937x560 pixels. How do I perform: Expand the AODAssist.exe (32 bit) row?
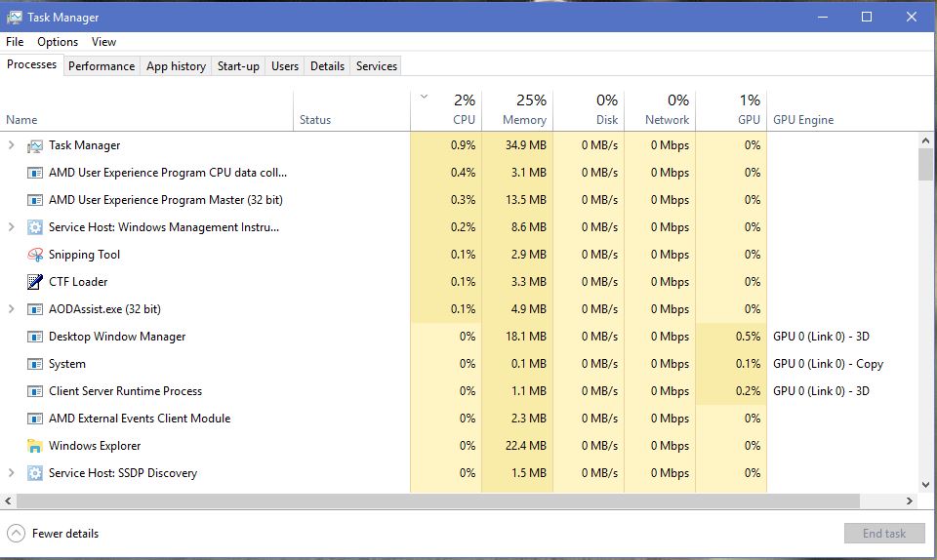[11, 308]
